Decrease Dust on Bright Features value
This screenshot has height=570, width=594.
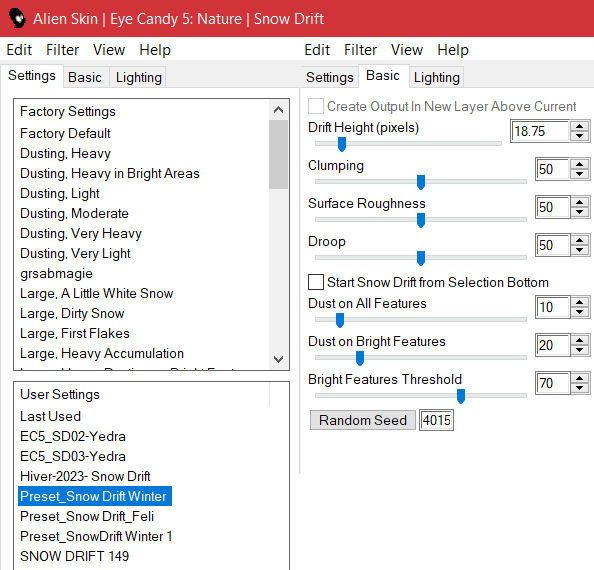pyautogui.click(x=579, y=350)
